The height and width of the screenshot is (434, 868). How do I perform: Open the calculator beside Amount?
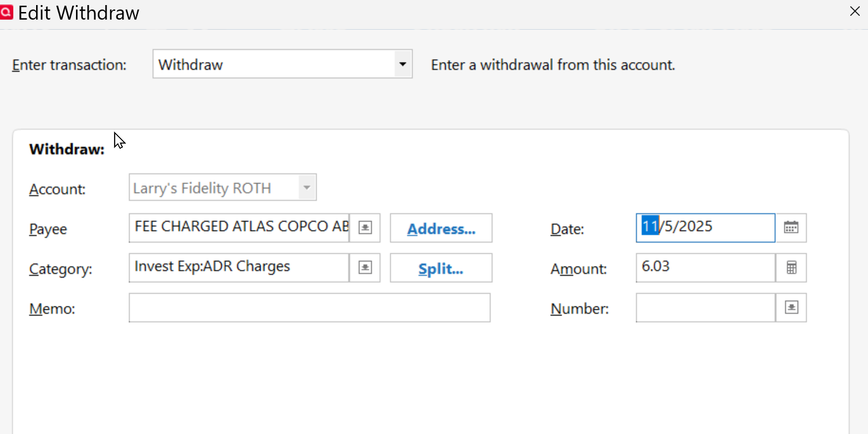[791, 268]
